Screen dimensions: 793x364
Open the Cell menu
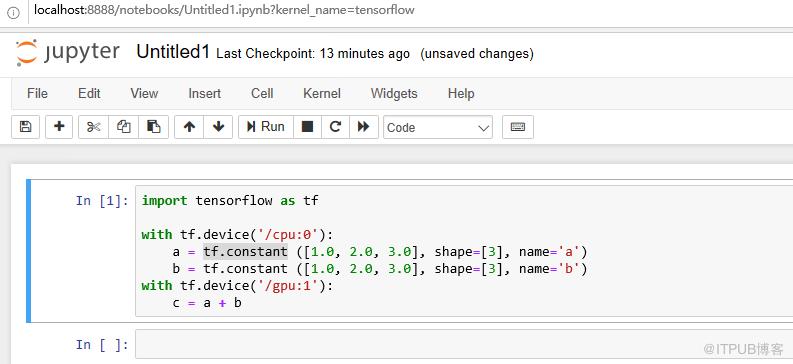click(262, 94)
